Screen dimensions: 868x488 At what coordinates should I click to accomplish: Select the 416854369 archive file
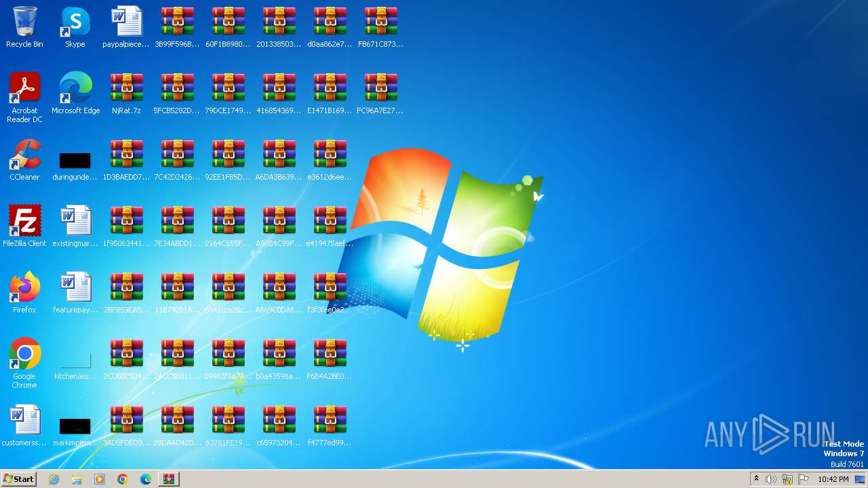279,94
